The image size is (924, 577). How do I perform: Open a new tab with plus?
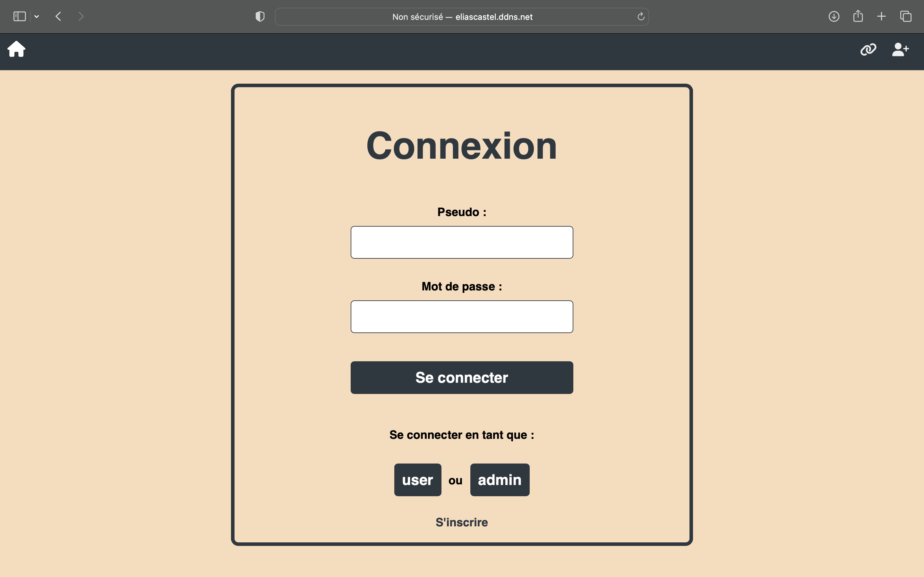pyautogui.click(x=881, y=16)
